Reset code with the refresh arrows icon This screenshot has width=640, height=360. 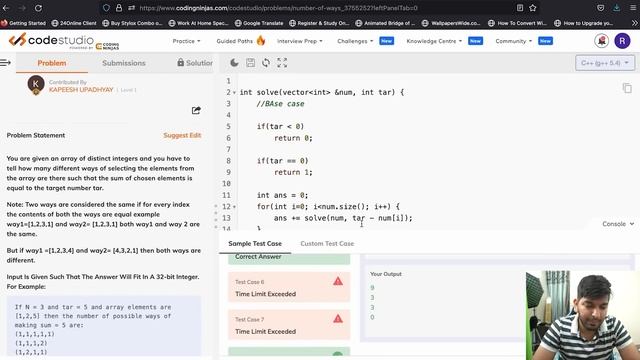point(266,62)
